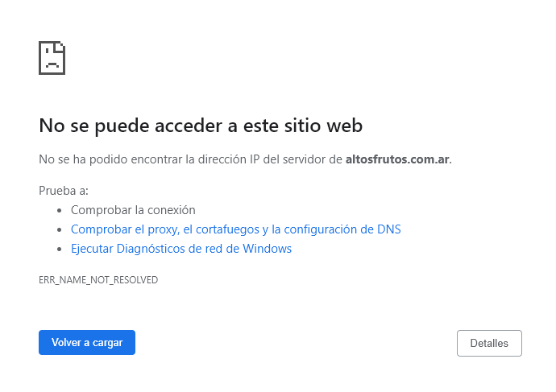Screen dimensions: 556x392
Task: Click the bullet before Ejecutar Diagnósticos link
Action: [59, 250]
